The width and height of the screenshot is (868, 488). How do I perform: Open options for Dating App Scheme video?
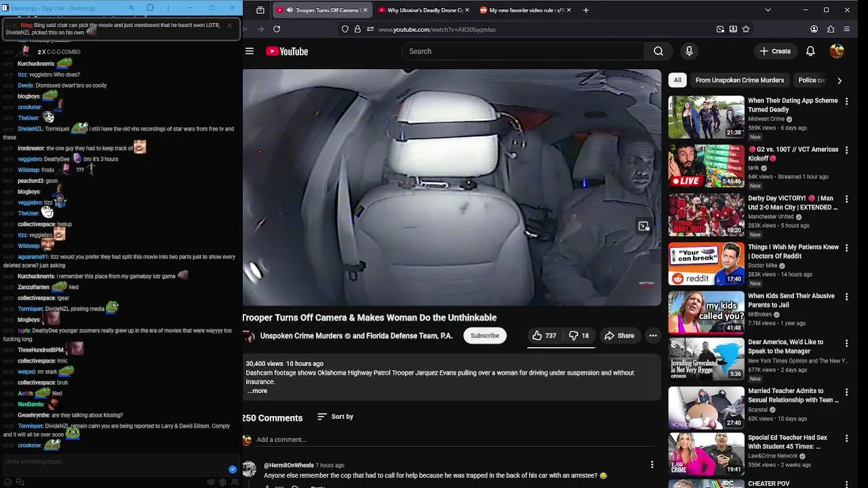click(x=846, y=101)
